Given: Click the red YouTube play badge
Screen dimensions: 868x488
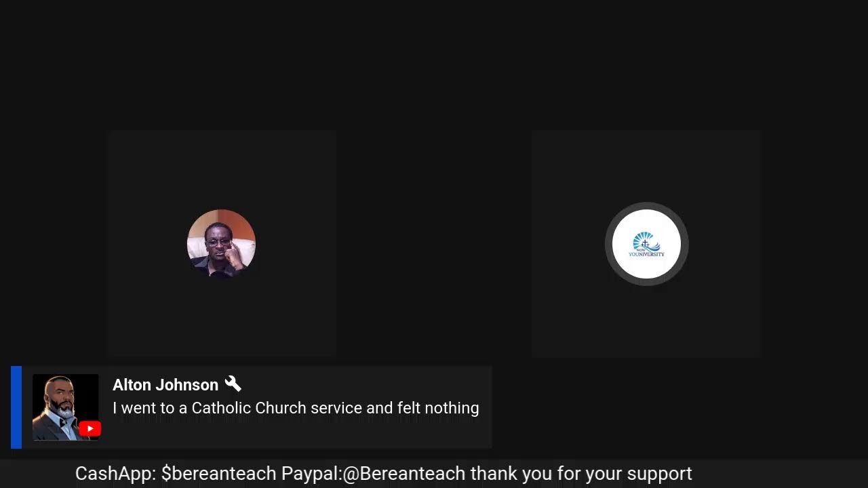Looking at the screenshot, I should pyautogui.click(x=90, y=429).
